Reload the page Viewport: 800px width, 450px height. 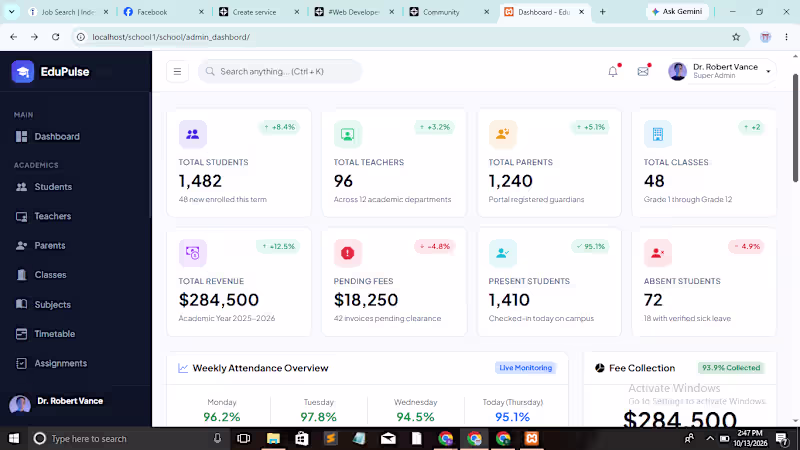[56, 37]
